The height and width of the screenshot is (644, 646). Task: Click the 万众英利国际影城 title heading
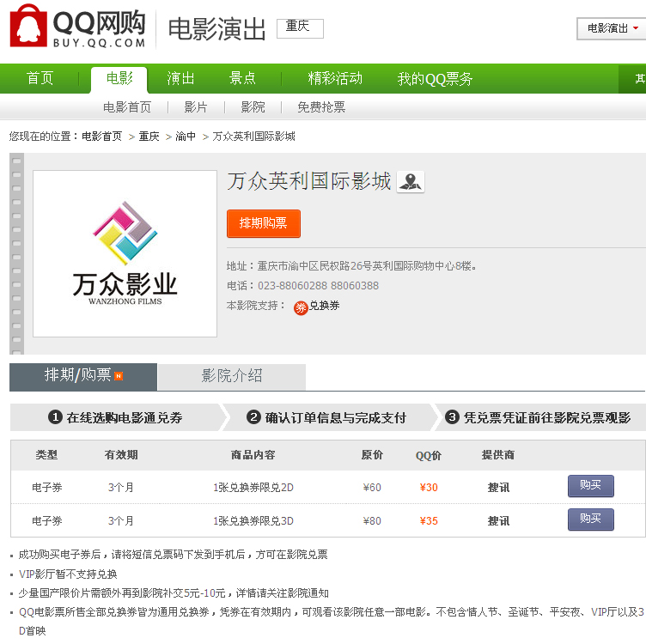pos(308,181)
